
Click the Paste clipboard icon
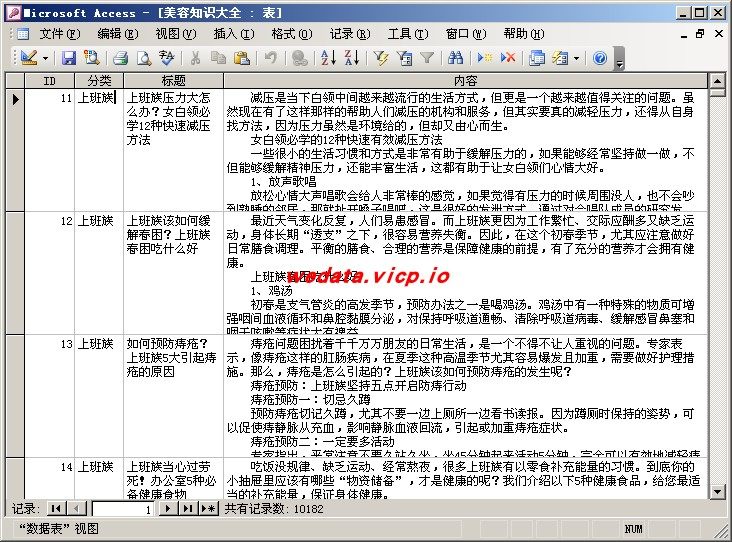click(241, 58)
